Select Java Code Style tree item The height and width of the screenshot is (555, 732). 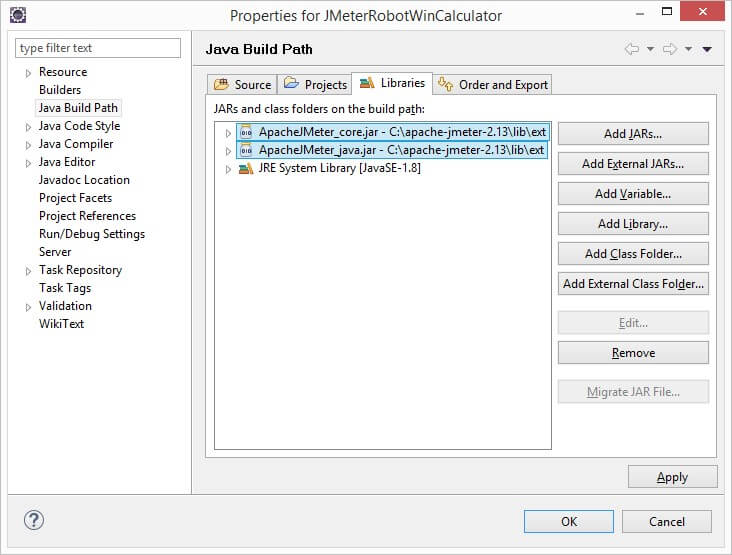coord(79,126)
